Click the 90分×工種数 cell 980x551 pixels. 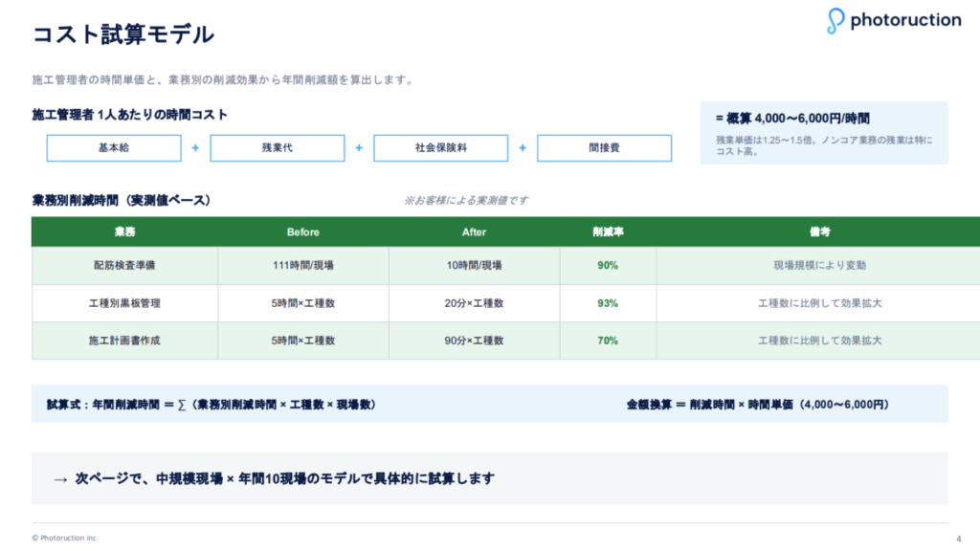(474, 341)
